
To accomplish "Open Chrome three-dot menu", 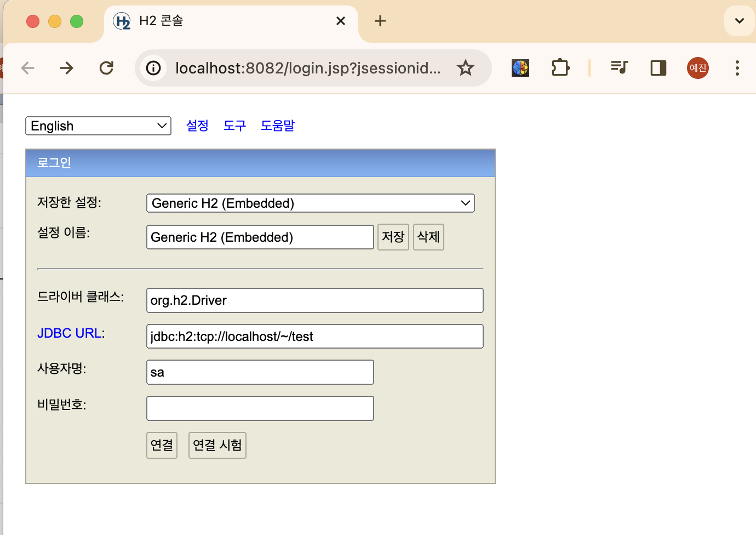I will pos(737,68).
